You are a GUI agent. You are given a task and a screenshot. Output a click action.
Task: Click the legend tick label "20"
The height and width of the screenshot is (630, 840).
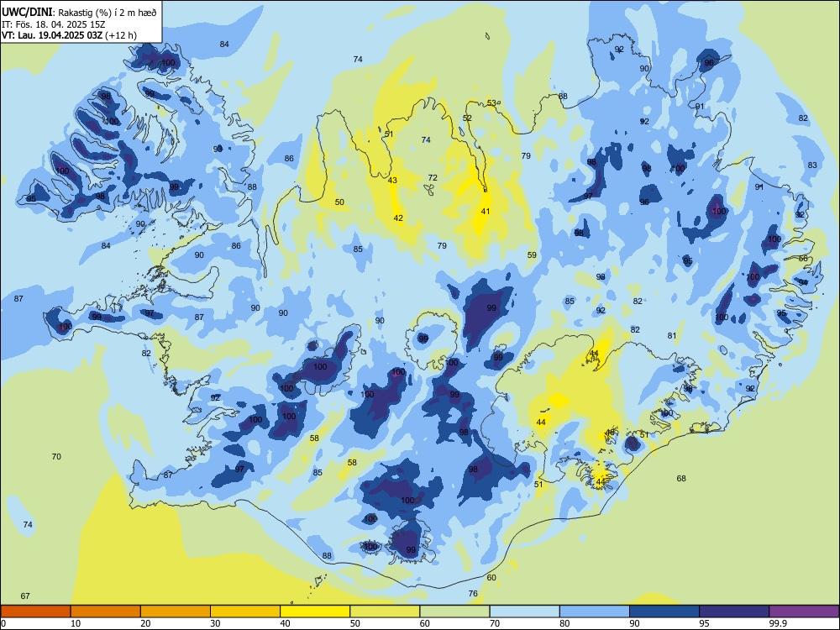[x=145, y=623]
